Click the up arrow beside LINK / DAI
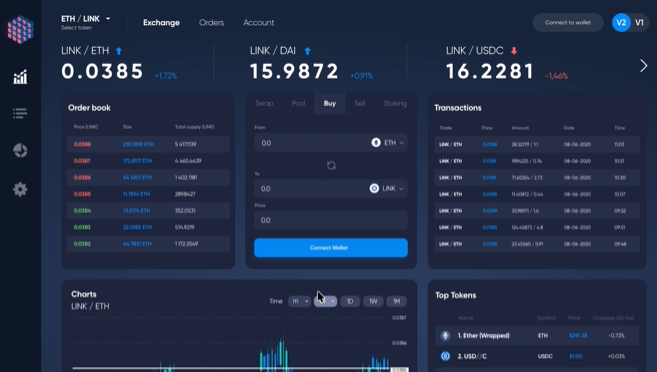The image size is (657, 372). pyautogui.click(x=308, y=51)
